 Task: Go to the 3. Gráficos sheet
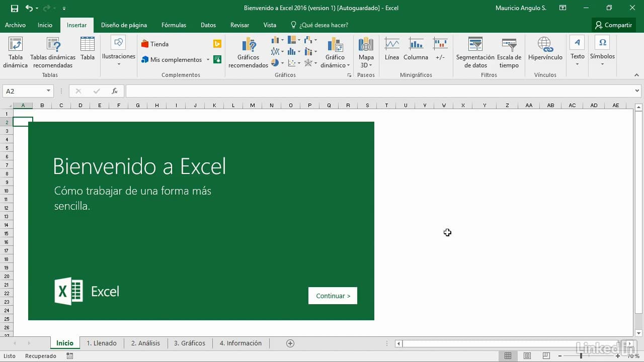pyautogui.click(x=190, y=343)
